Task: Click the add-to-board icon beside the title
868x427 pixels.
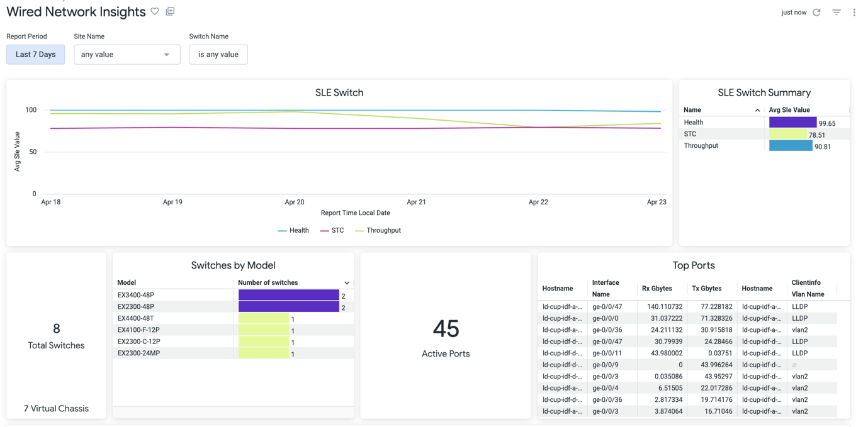Action: pos(170,11)
